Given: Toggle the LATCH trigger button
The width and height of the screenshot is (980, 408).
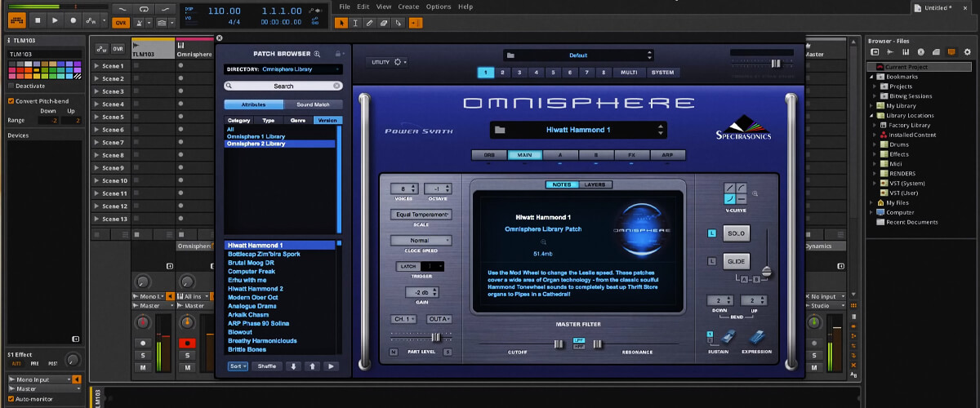Looking at the screenshot, I should coord(408,266).
